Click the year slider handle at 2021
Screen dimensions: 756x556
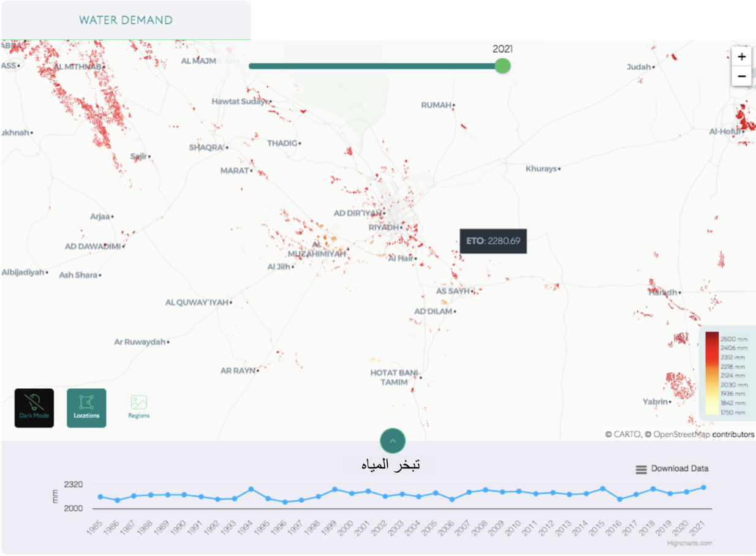click(502, 66)
